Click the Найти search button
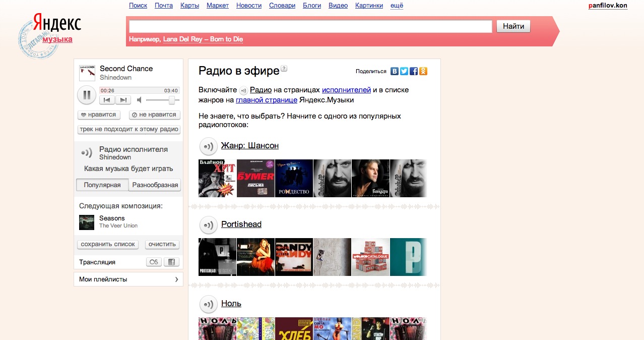Viewport: 644px width, 340px height. [513, 26]
